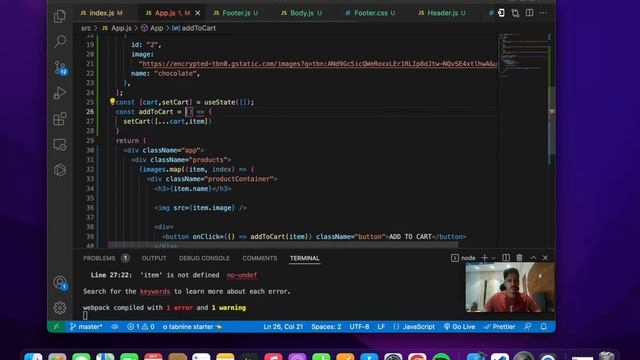Select the TERMINAL panel tab

[304, 258]
